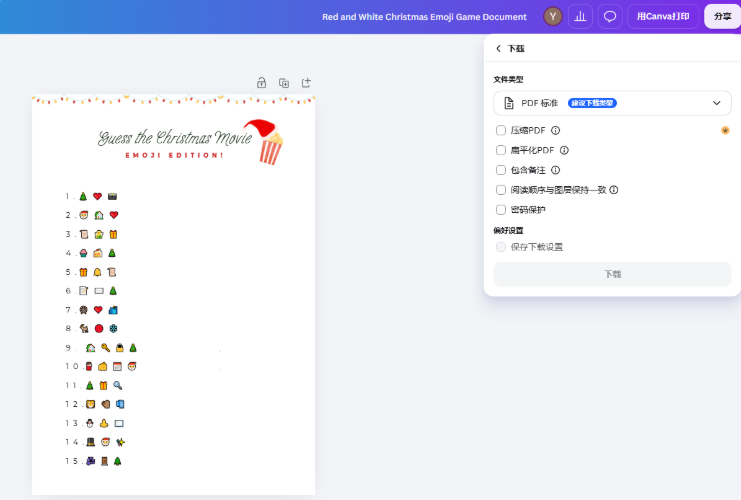
Task: Check the 阅读顺序与图层保持一致 option
Action: tap(501, 190)
